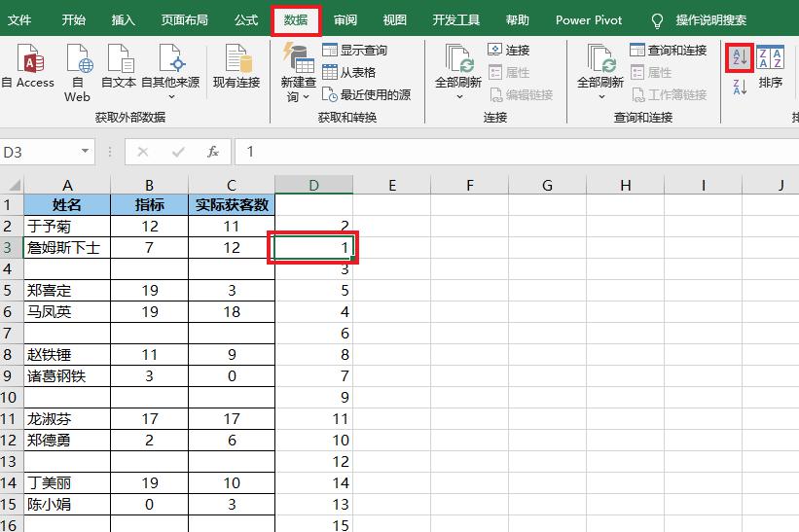Expand 全部刷新 arrow in 查询和连接 group
This screenshot has height=532, width=799.
click(x=600, y=96)
